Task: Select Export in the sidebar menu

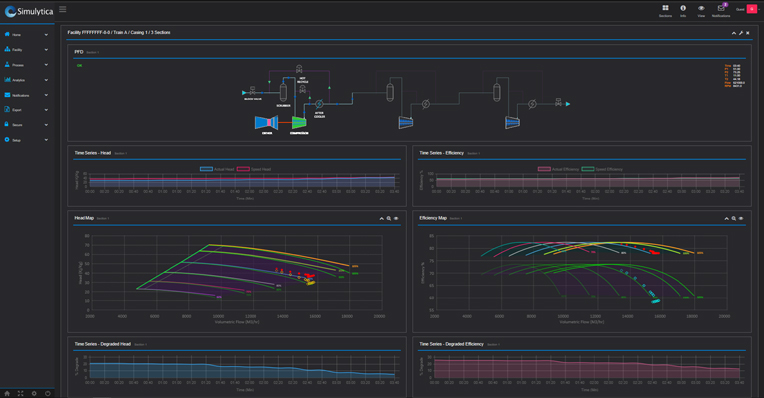Action: coord(17,110)
